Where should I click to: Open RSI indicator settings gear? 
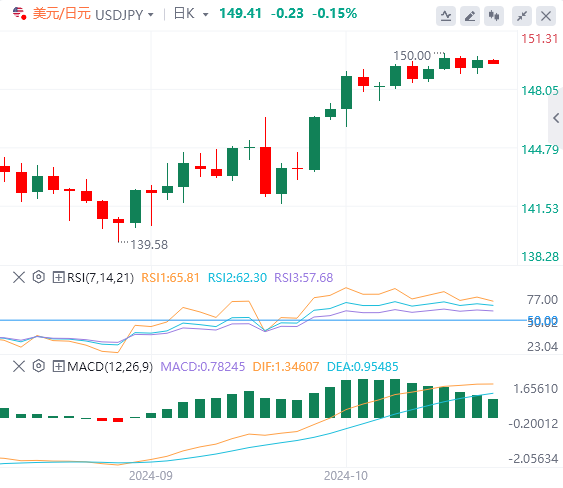(38, 277)
